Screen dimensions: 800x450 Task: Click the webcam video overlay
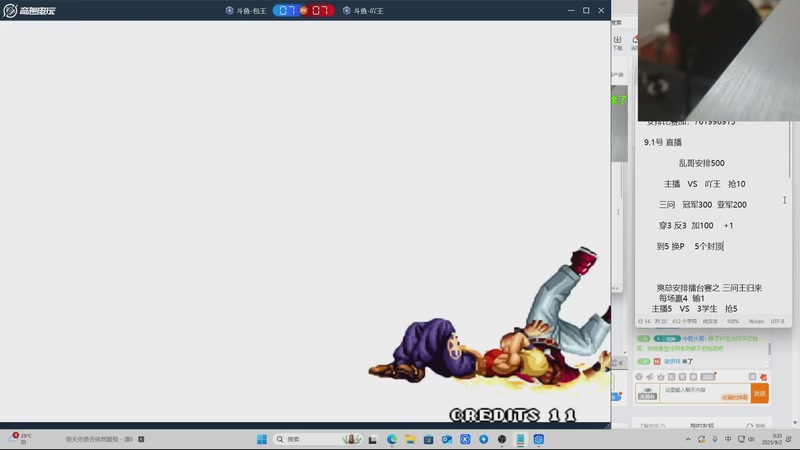[x=719, y=60]
